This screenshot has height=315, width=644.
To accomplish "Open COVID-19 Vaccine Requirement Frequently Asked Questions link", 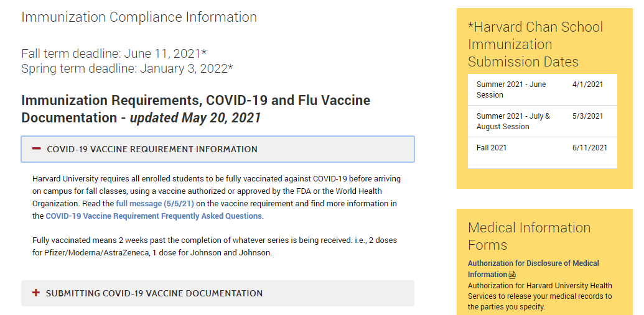I will point(154,216).
